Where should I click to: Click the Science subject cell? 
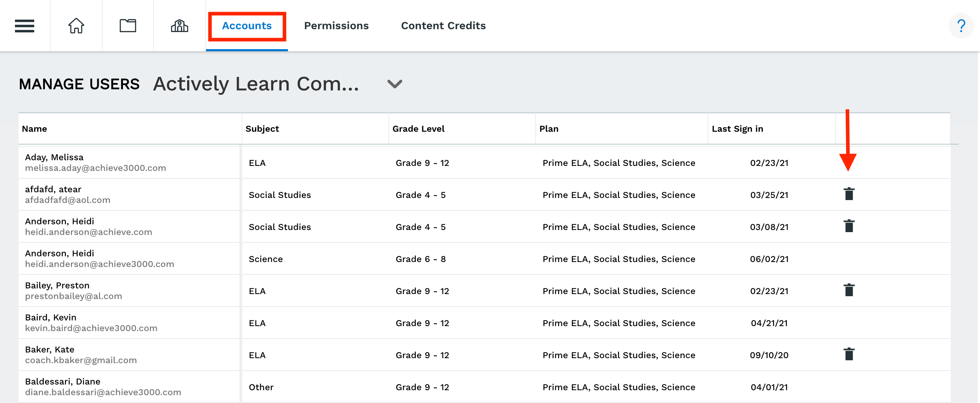point(265,259)
